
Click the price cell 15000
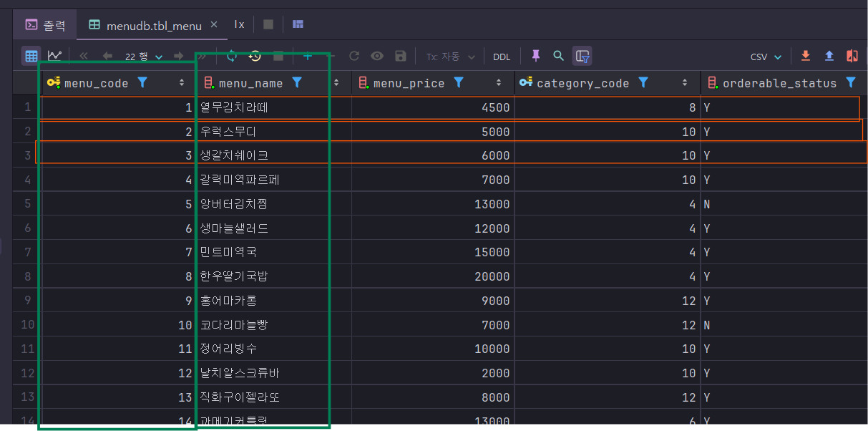pyautogui.click(x=433, y=252)
